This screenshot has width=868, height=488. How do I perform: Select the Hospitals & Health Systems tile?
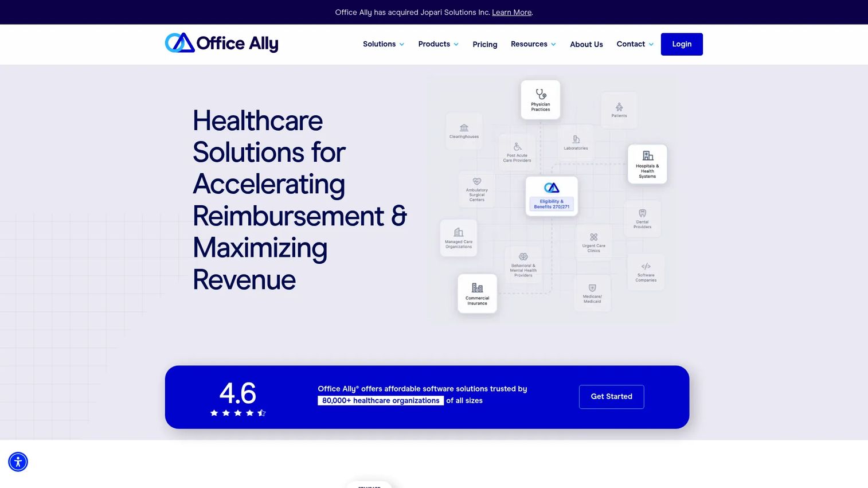coord(647,164)
